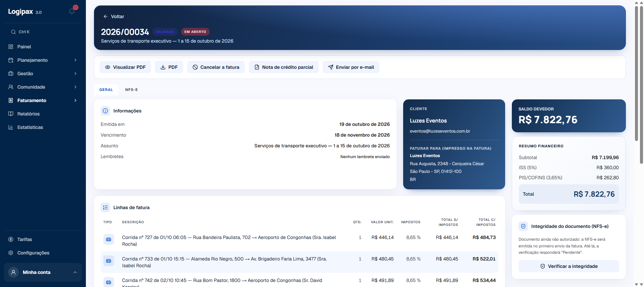Click Visualizar PDF button
The height and width of the screenshot is (287, 644).
click(125, 67)
